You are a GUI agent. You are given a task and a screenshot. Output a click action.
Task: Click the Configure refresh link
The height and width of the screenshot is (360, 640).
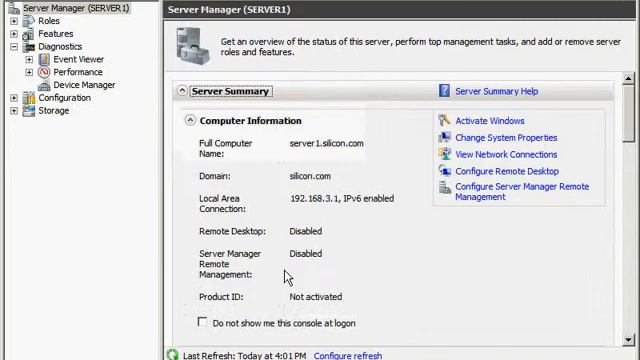pos(348,355)
